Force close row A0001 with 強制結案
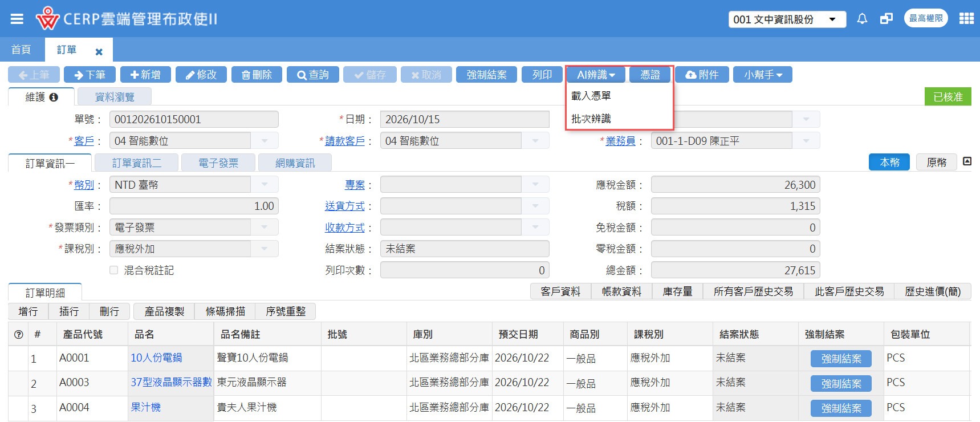Image resolution: width=980 pixels, height=422 pixels. pos(841,359)
